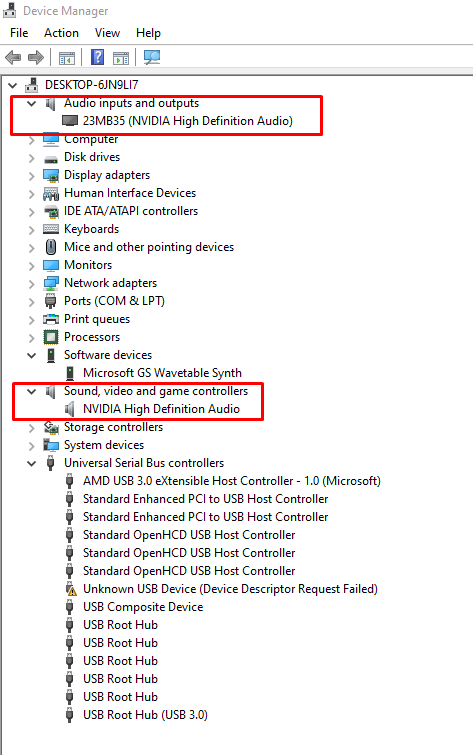
Task: Collapse Universal Serial Bus controllers node
Action: click(x=31, y=464)
